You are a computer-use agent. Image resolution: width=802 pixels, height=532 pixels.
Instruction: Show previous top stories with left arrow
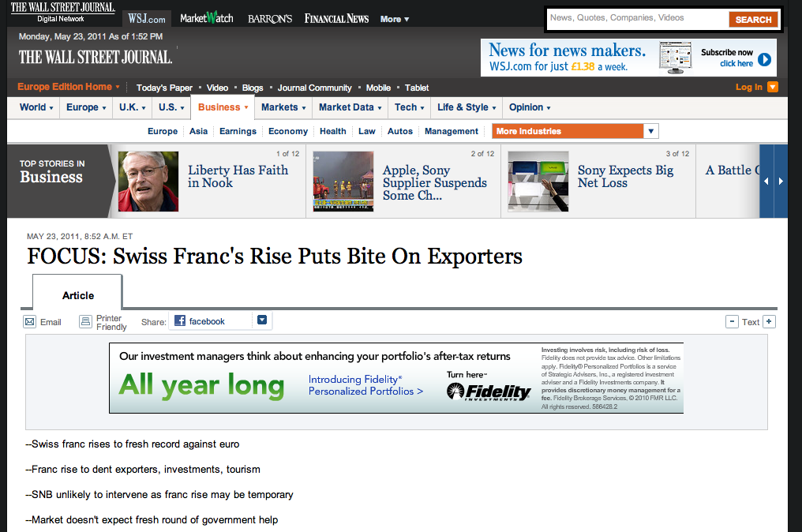click(x=766, y=181)
